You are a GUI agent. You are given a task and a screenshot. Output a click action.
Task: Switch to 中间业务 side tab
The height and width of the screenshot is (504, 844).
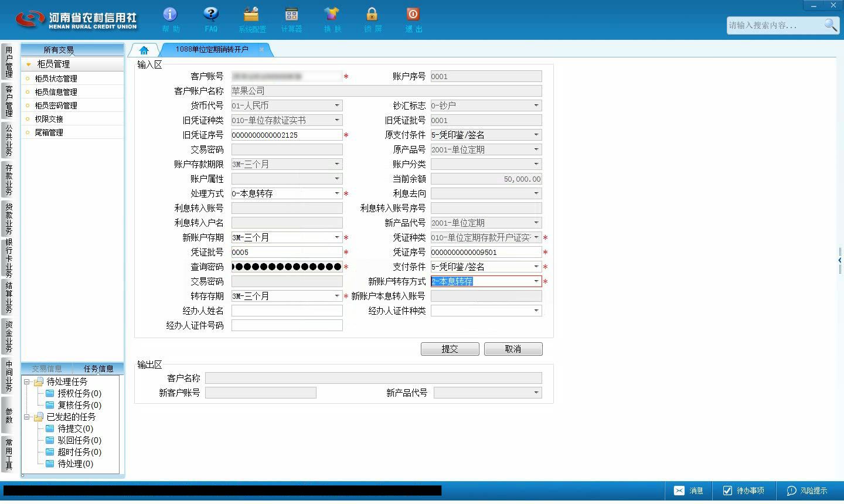[x=9, y=376]
